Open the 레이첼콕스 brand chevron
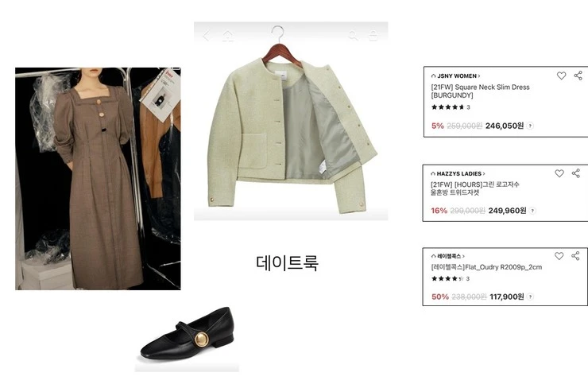Viewport: 588px width, 392px height. 463,256
